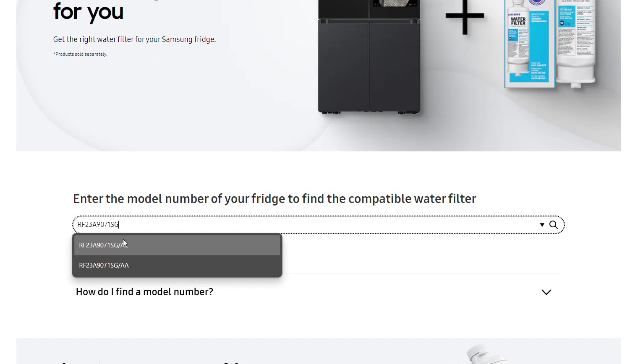Open "How do I find a model number?"
This screenshot has width=643, height=364.
click(144, 292)
